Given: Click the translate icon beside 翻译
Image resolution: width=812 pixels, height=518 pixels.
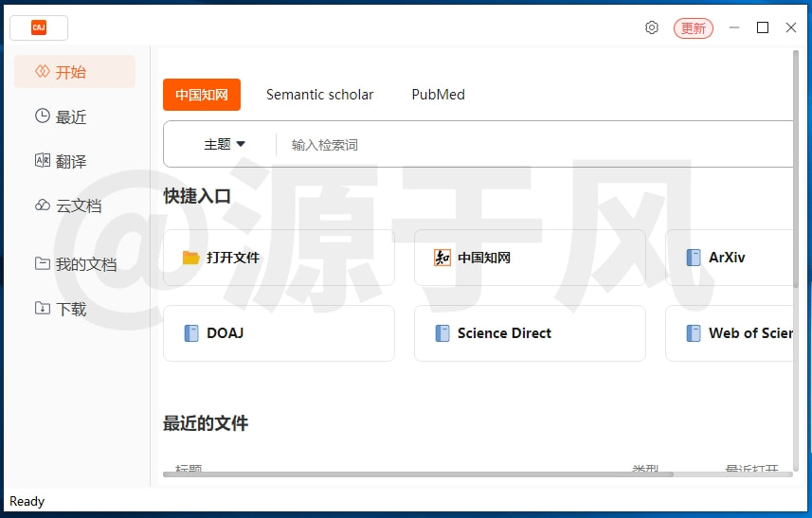Looking at the screenshot, I should point(43,160).
